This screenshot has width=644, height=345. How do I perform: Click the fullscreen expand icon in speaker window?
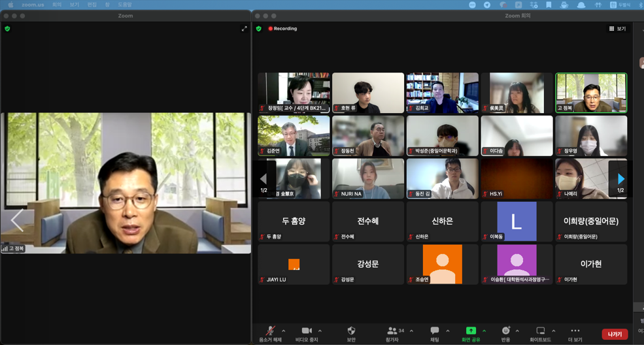[244, 29]
